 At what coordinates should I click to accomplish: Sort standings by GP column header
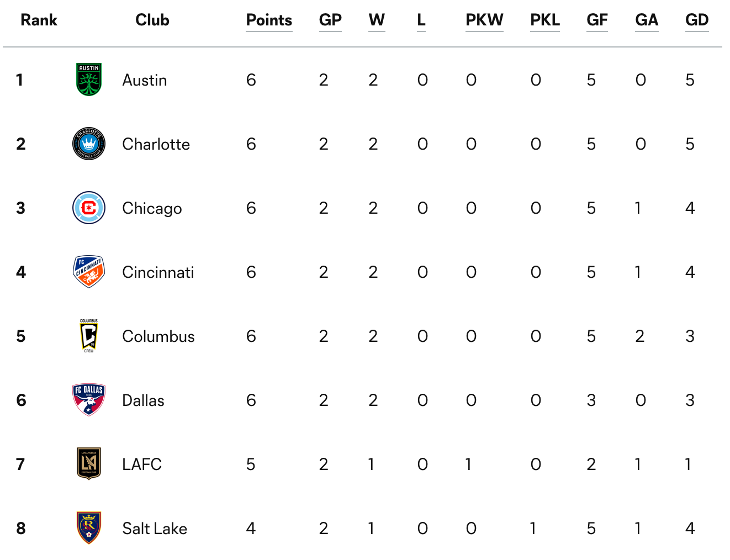coord(330,20)
